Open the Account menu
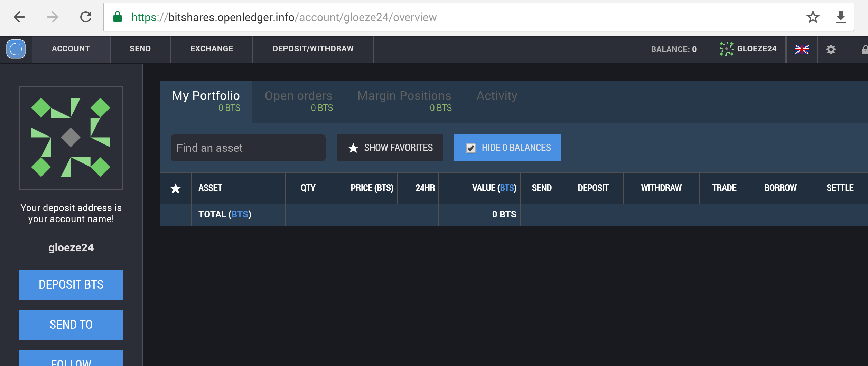Viewport: 868px width, 366px height. [71, 49]
